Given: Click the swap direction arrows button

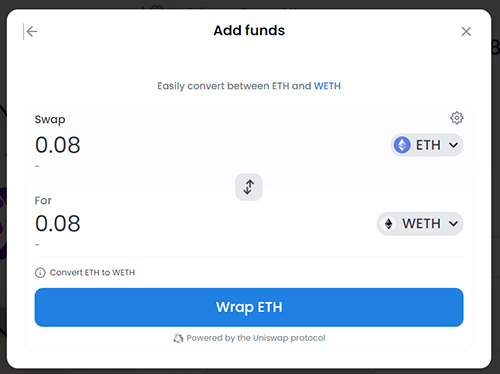Looking at the screenshot, I should click(x=249, y=187).
